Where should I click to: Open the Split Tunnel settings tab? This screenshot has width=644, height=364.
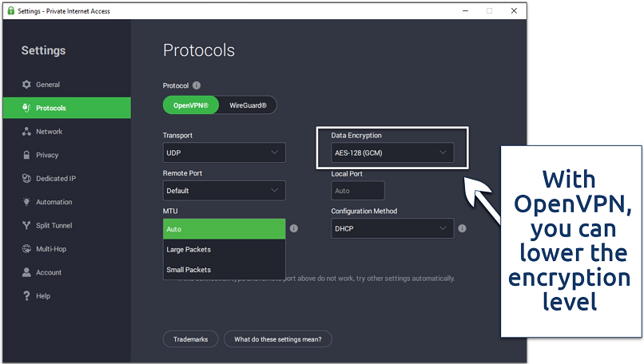[67, 225]
